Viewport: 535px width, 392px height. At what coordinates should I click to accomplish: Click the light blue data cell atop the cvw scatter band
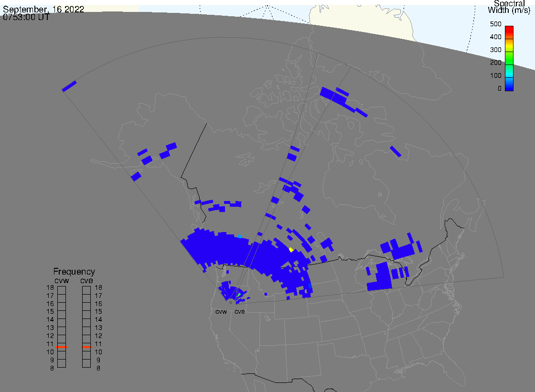(x=239, y=236)
